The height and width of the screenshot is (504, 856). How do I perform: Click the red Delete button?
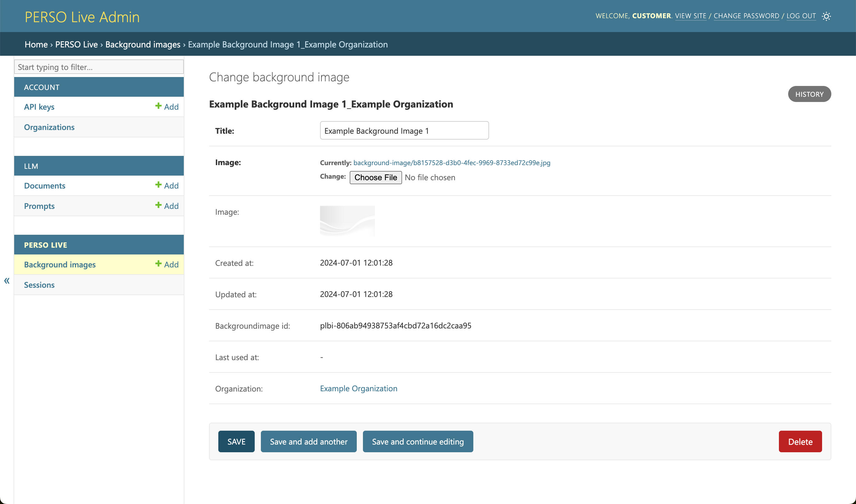click(800, 441)
